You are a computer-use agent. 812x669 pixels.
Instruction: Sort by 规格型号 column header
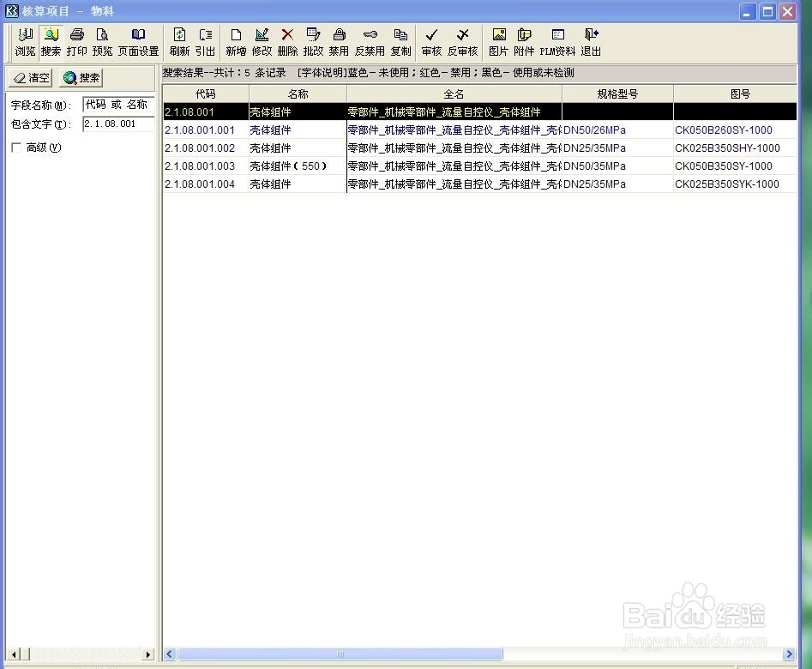(617, 93)
